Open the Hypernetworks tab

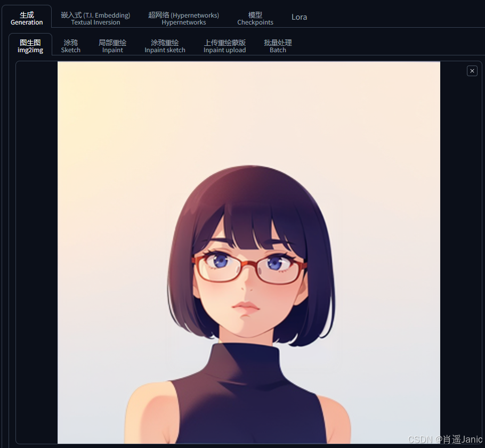(183, 18)
